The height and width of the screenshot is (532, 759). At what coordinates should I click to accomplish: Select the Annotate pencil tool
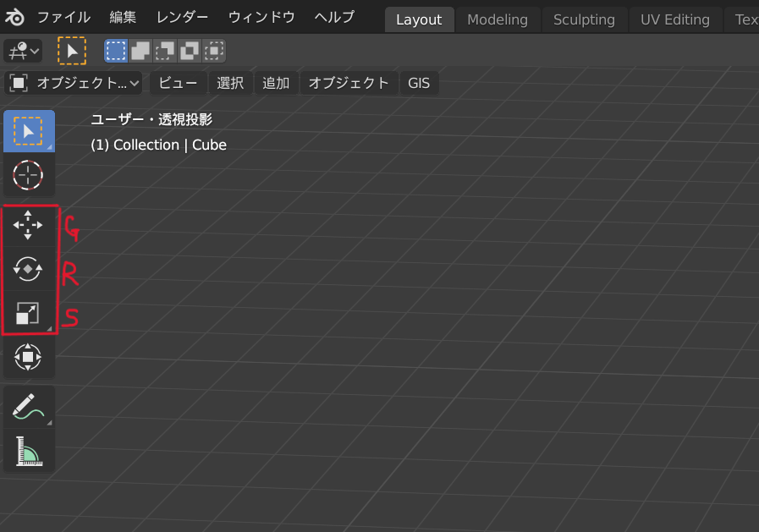[x=29, y=407]
